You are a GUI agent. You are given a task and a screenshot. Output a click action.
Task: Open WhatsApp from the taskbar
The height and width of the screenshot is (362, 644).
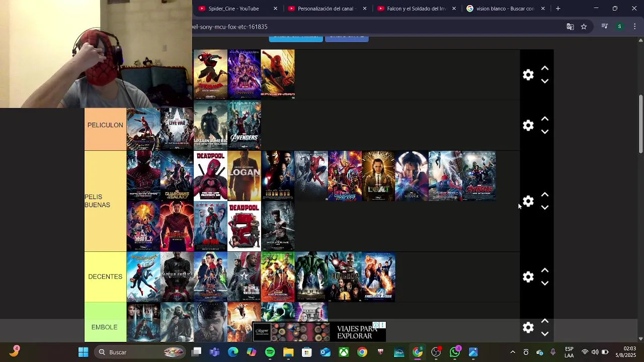pos(455,352)
